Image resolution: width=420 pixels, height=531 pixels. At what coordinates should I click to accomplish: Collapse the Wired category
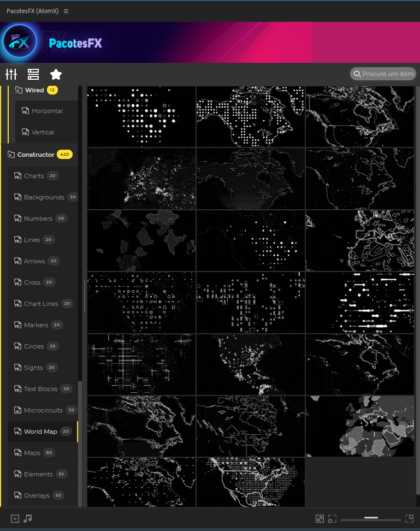pyautogui.click(x=34, y=90)
